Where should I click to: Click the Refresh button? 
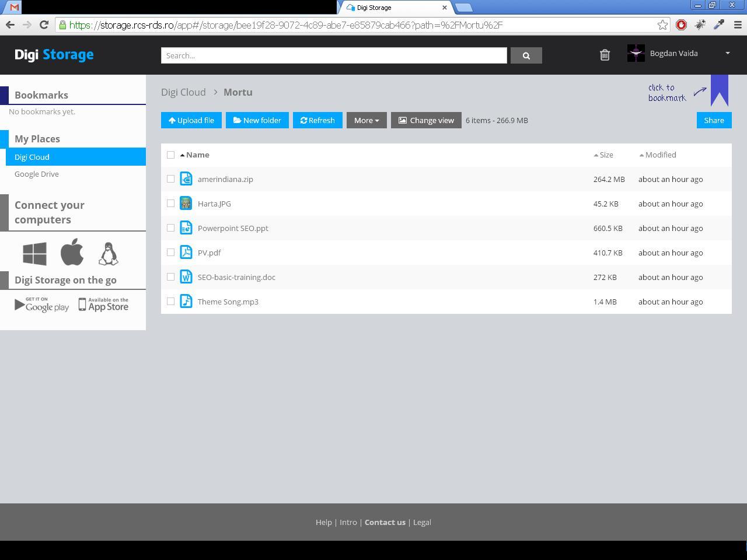pos(317,120)
